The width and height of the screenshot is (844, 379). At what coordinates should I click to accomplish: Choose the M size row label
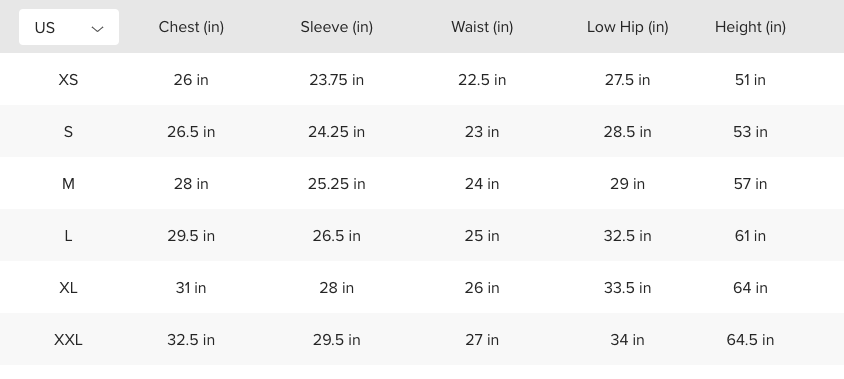[68, 184]
